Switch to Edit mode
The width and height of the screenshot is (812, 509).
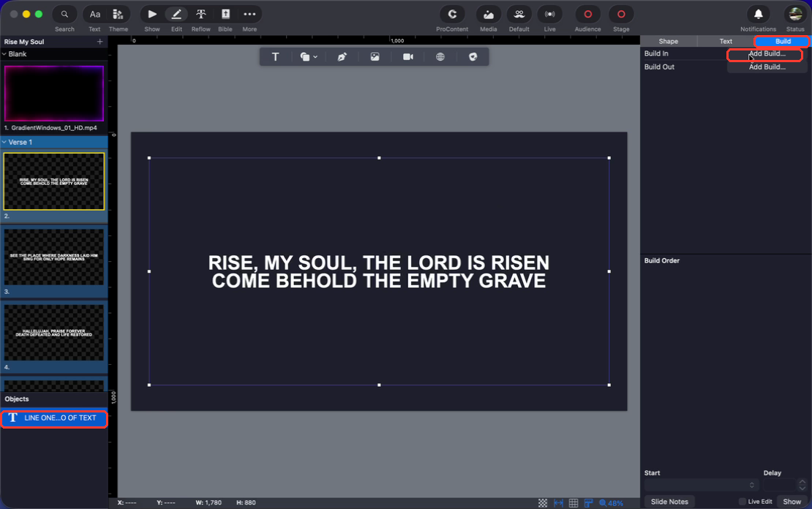click(x=176, y=15)
